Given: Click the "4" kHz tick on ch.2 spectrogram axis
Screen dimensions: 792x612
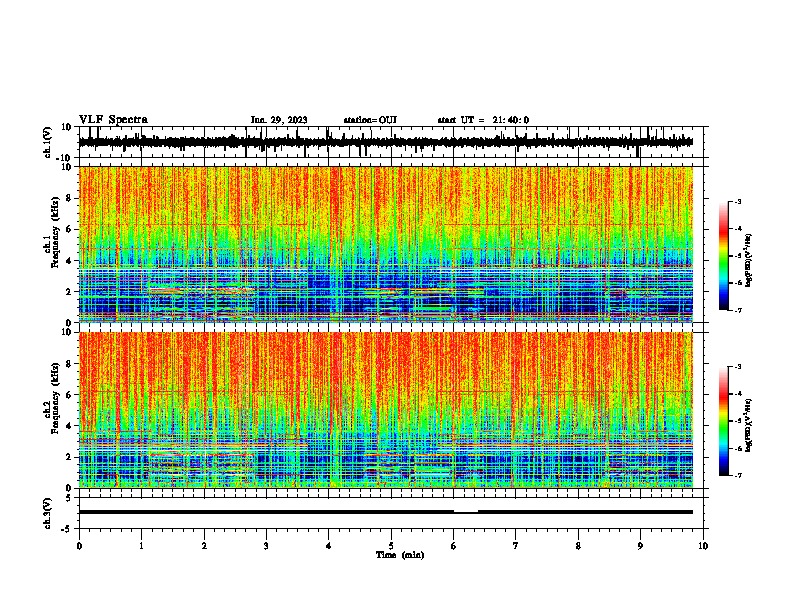Looking at the screenshot, I should click(x=69, y=426).
